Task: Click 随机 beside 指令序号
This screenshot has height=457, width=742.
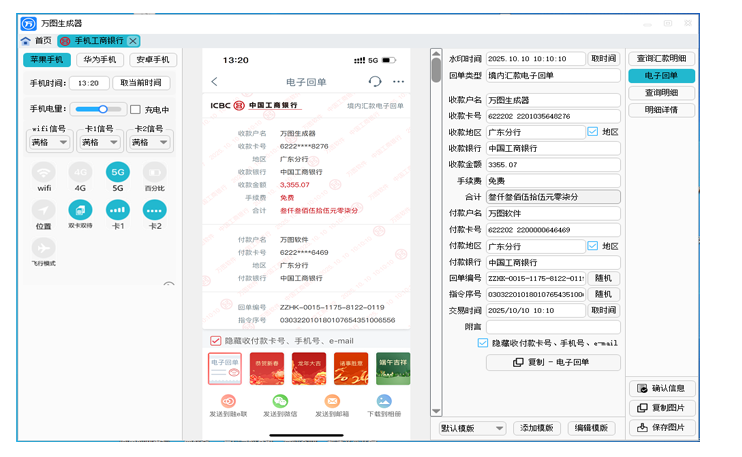Action: pyautogui.click(x=604, y=294)
